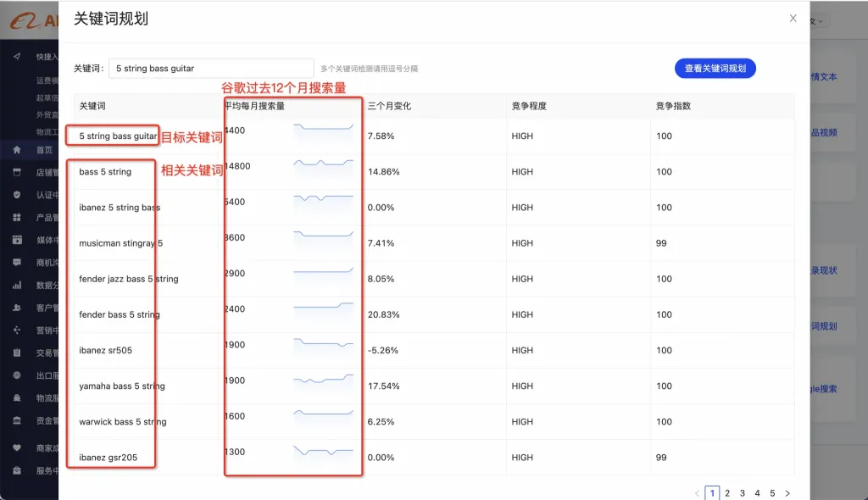This screenshot has height=500, width=868.
Task: Open page 5 in the pagination
Action: tap(771, 493)
